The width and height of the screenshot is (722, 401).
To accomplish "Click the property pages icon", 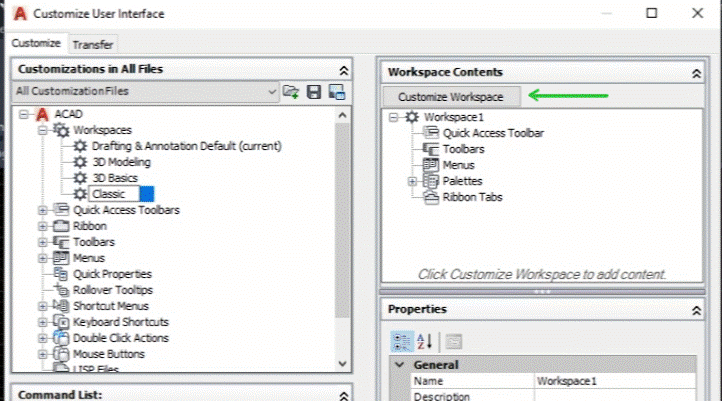I will (x=454, y=342).
